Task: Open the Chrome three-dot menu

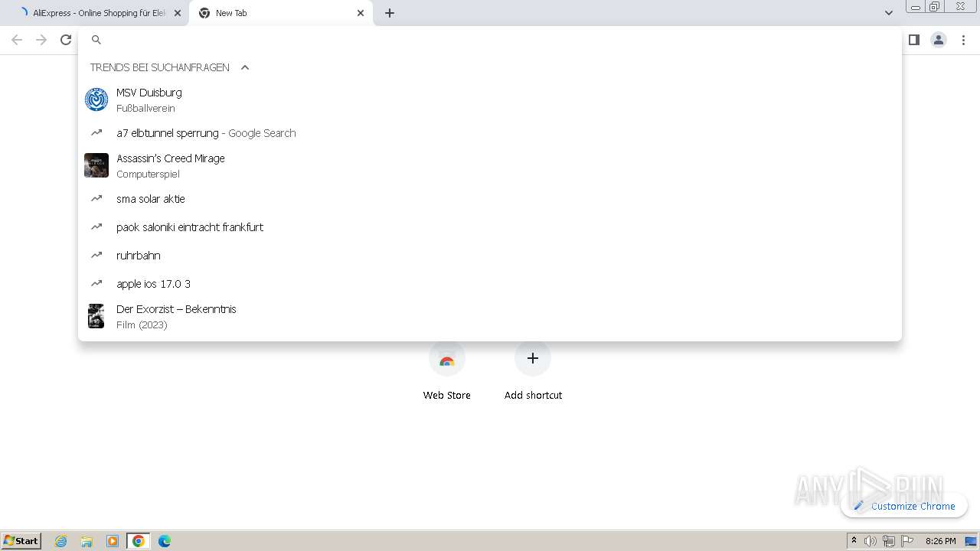Action: pyautogui.click(x=963, y=40)
